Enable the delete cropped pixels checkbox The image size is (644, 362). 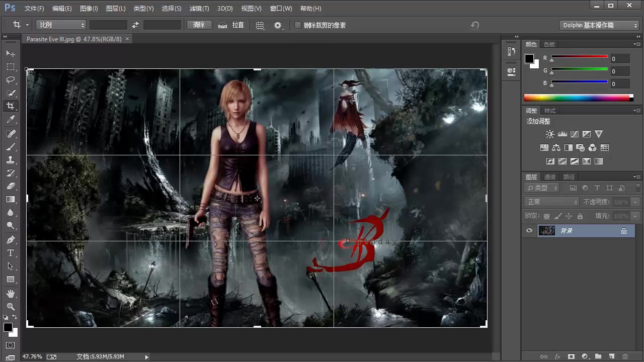[x=298, y=25]
